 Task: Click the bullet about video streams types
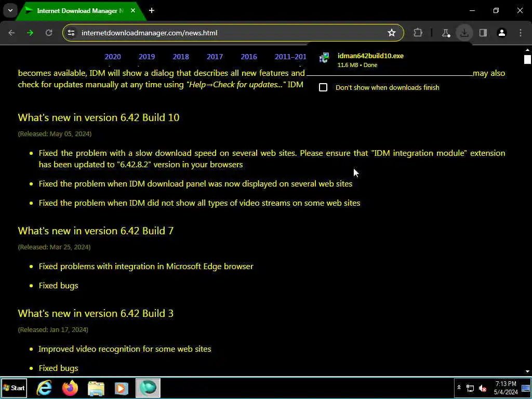click(199, 203)
